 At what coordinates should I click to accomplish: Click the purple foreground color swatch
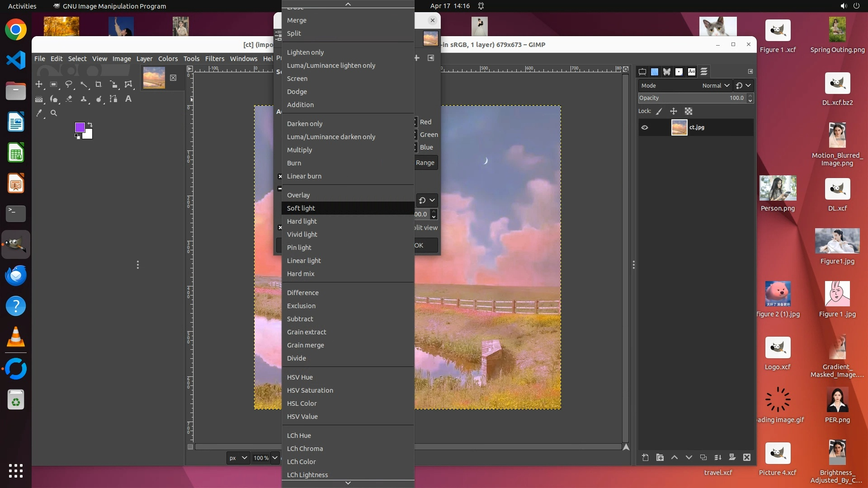pos(80,127)
